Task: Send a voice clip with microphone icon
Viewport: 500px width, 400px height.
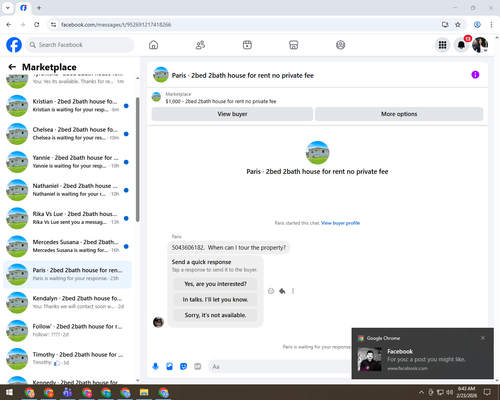Action: pos(155,367)
